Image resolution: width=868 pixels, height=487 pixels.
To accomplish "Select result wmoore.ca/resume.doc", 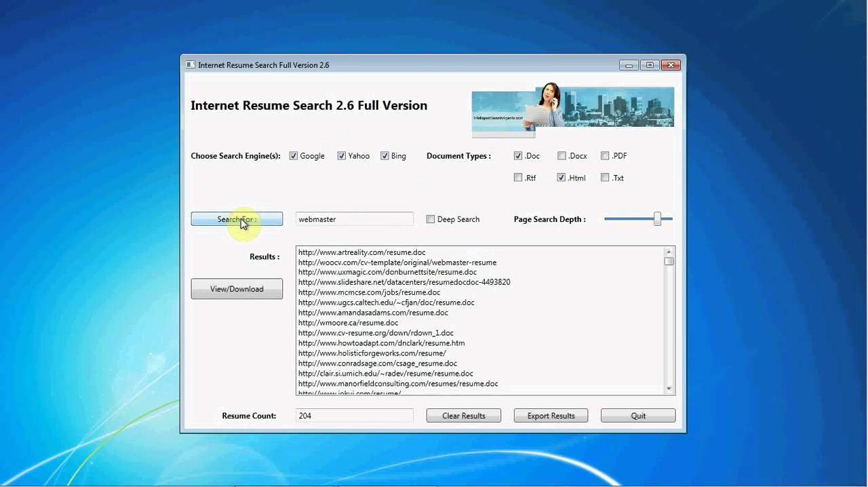I will tap(349, 323).
